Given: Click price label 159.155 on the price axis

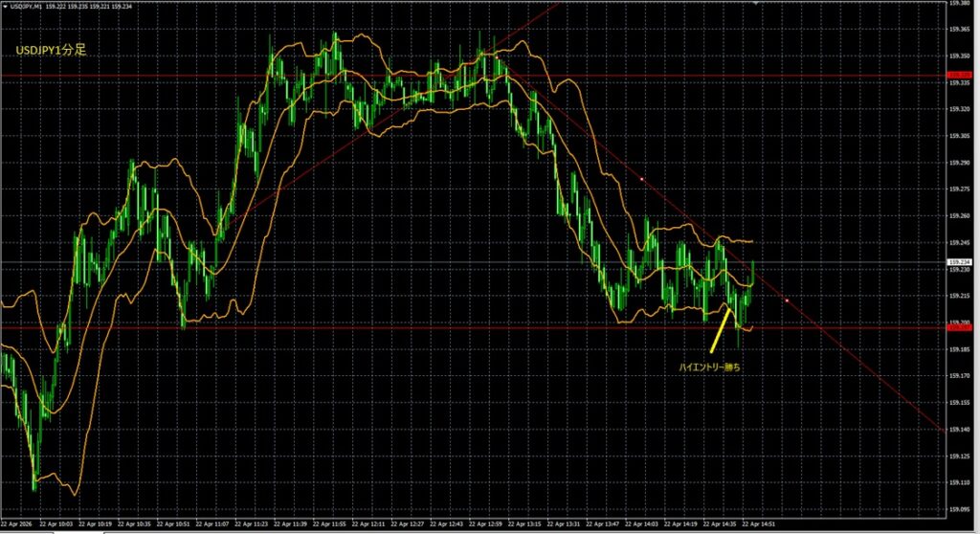Looking at the screenshot, I should (959, 403).
